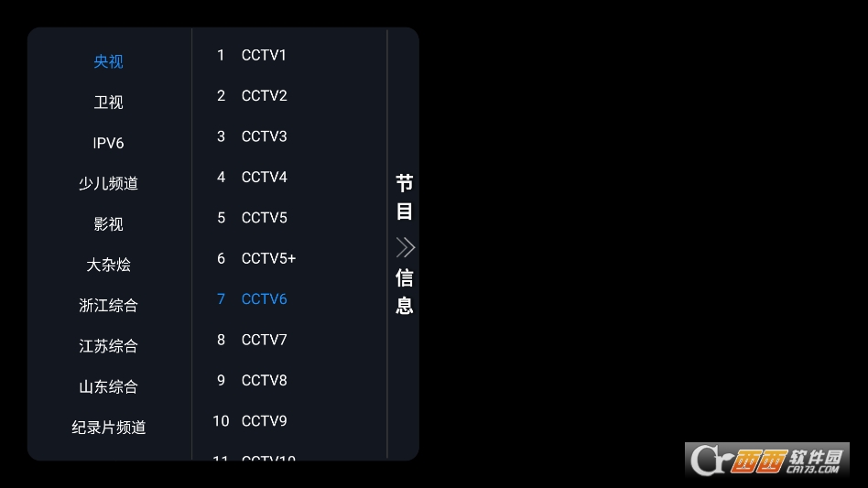Open the IPV6 channel category

click(108, 143)
